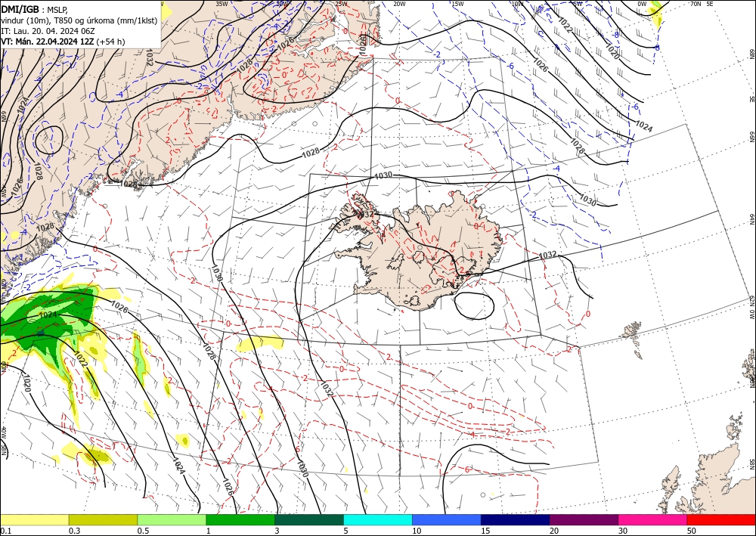
Task: Pick the blue 10 to 15 mm legend swatch
Action: click(447, 519)
